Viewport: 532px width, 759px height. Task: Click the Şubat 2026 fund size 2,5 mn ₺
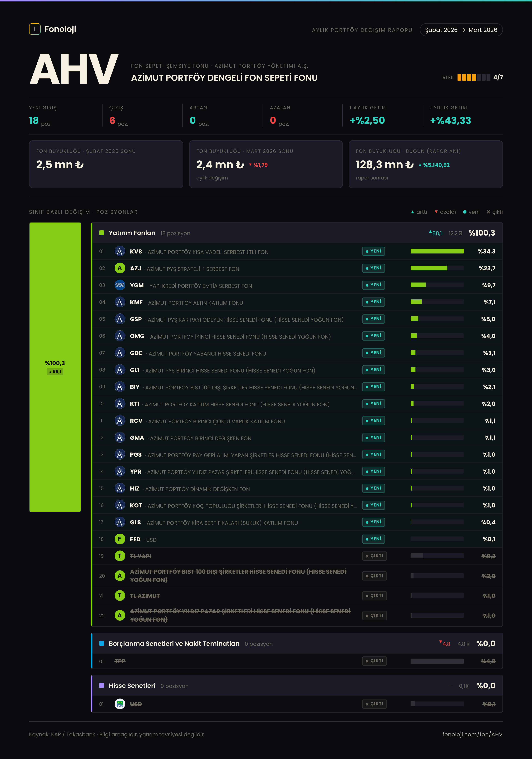coord(60,165)
